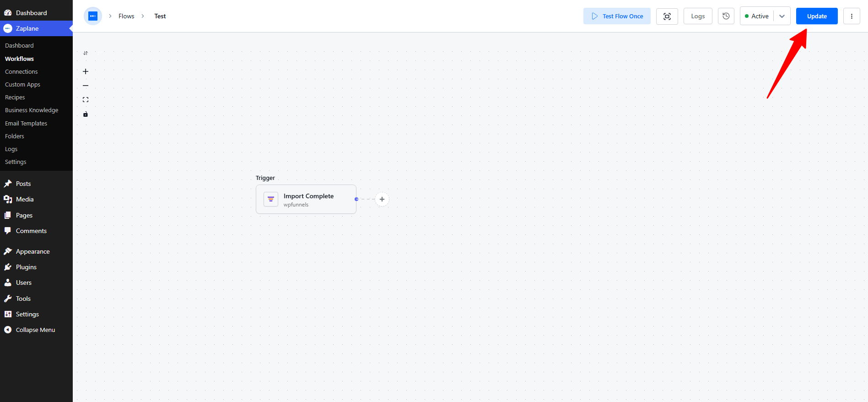Screen dimensions: 868x402
Task: Click the Zaplane logo in breadcrumb
Action: [93, 16]
